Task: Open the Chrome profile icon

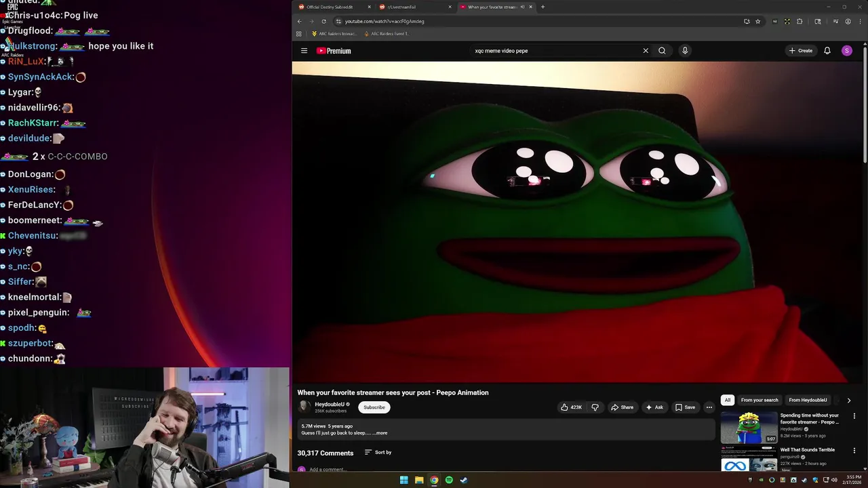Action: click(848, 21)
